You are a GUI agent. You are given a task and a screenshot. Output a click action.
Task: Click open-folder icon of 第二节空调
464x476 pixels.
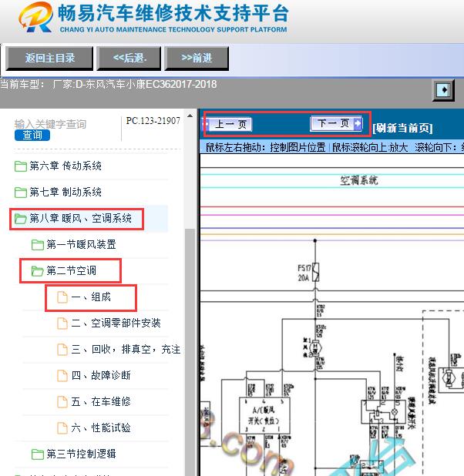[x=38, y=271]
